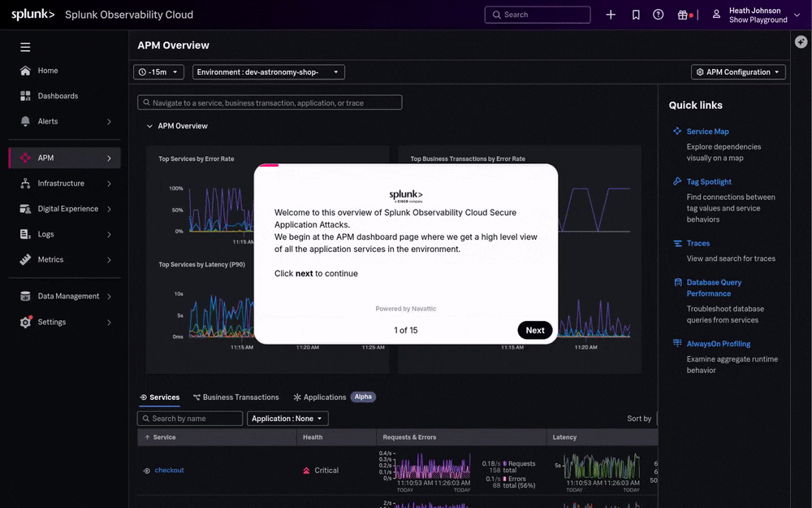The height and width of the screenshot is (508, 812).
Task: Click the checkout service icon
Action: [x=146, y=471]
